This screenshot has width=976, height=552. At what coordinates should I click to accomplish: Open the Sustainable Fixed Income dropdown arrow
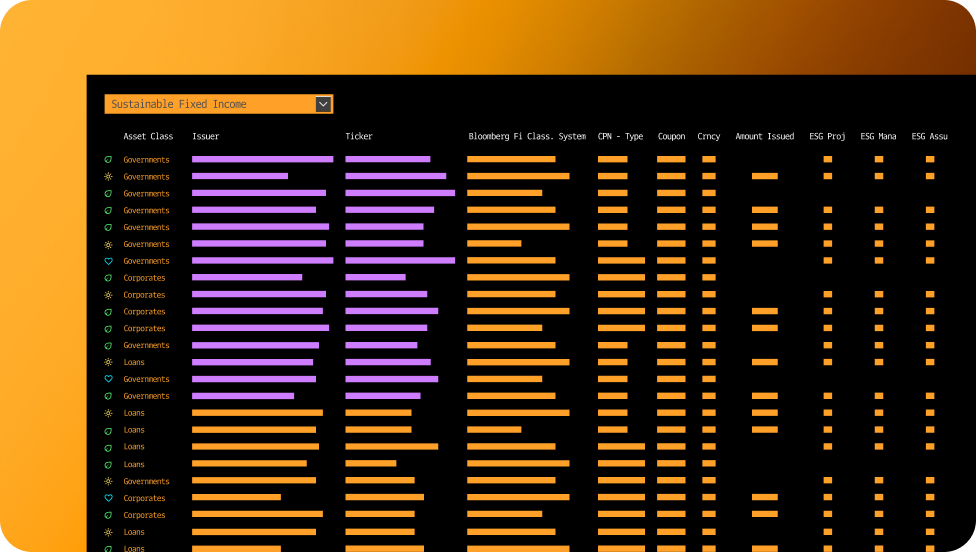pos(323,104)
